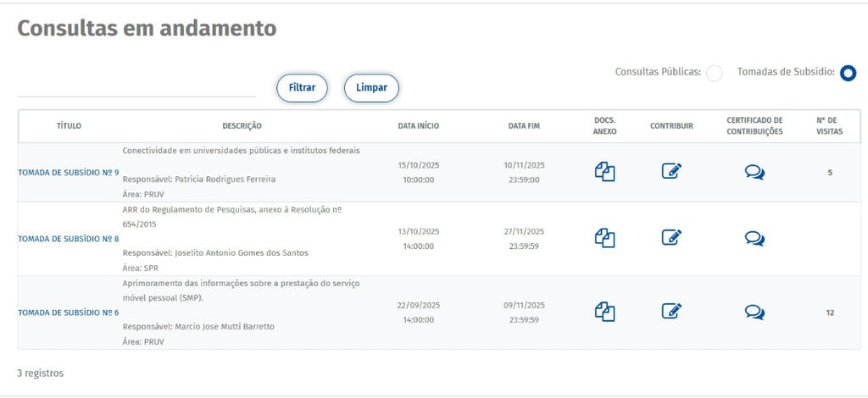Screen dimensions: 868x398
Task: Open attached documents for Tomada de Subsídio Nº 8
Action: click(604, 238)
